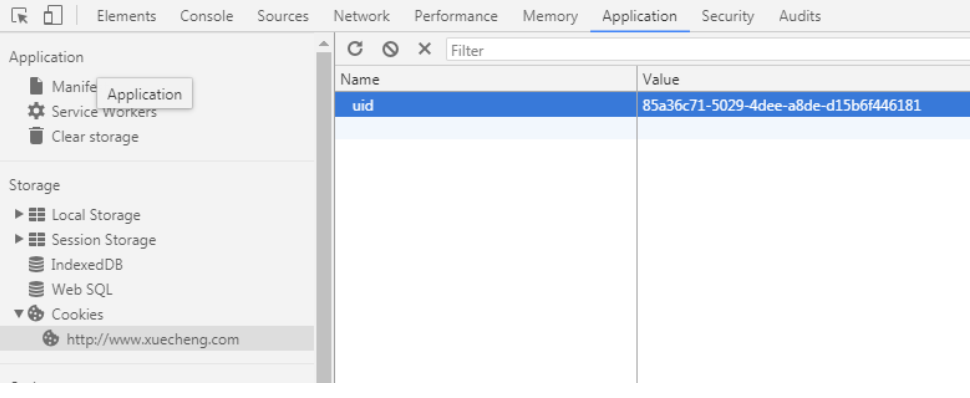Select the Application tab
970x398 pixels.
(640, 16)
